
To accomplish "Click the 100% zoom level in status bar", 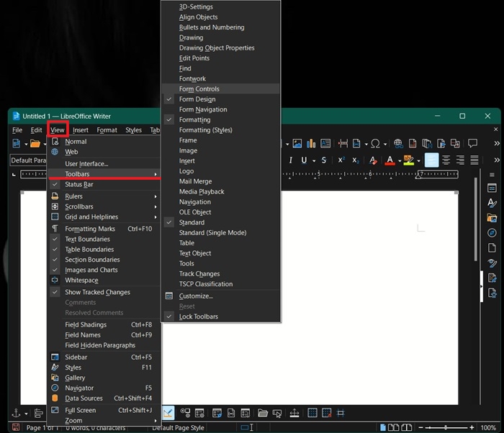I will click(x=488, y=427).
